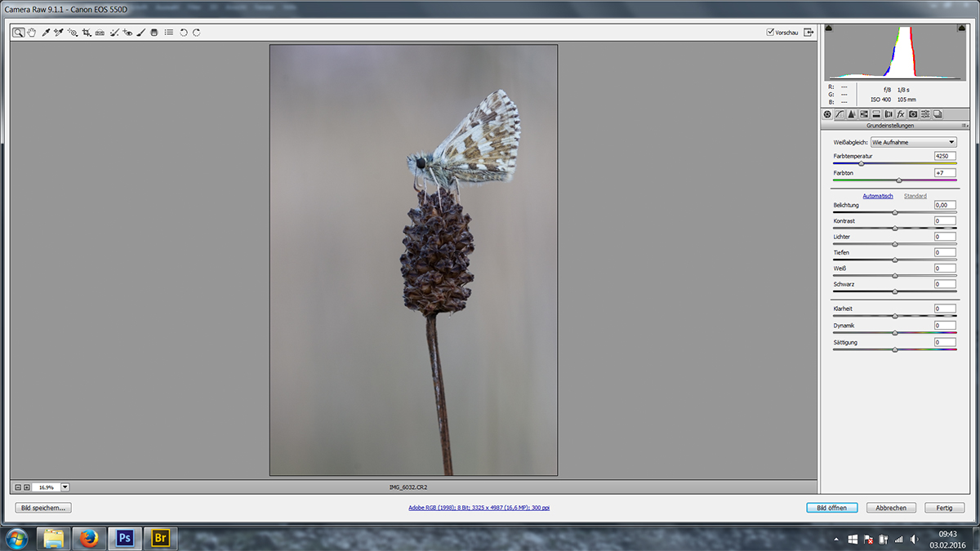Image resolution: width=980 pixels, height=551 pixels.
Task: Switch to the Detail panel tab
Action: 852,114
